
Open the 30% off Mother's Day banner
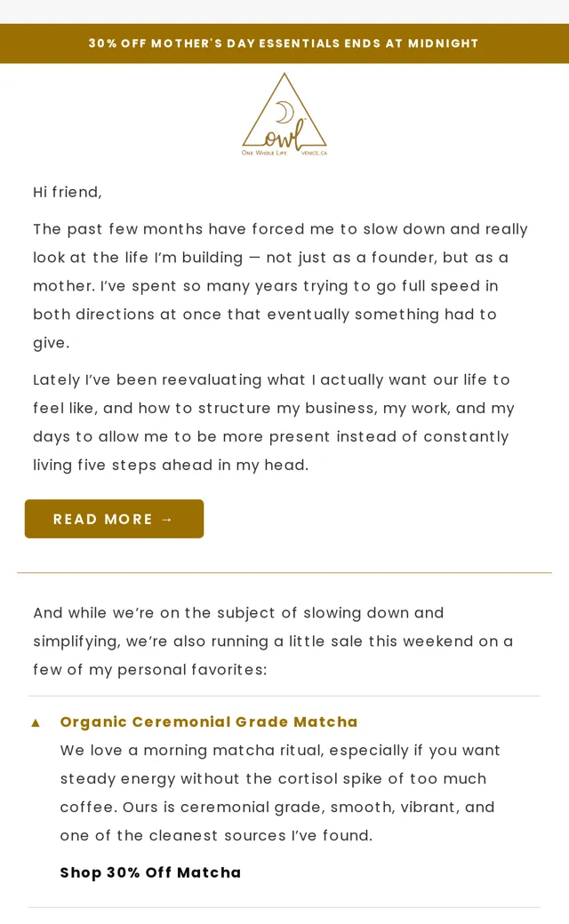(x=284, y=44)
